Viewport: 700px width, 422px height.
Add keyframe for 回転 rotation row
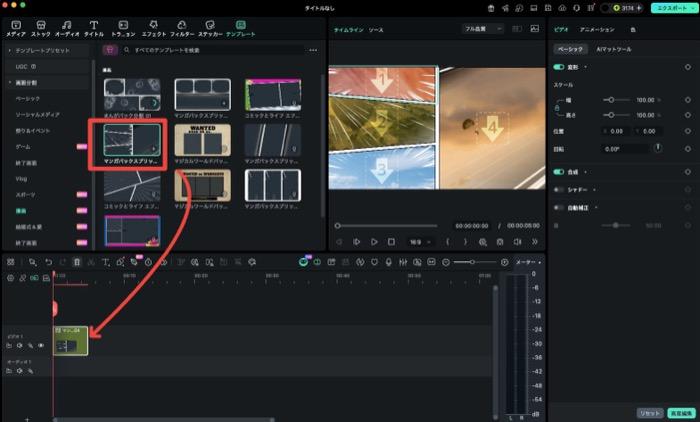(x=688, y=149)
